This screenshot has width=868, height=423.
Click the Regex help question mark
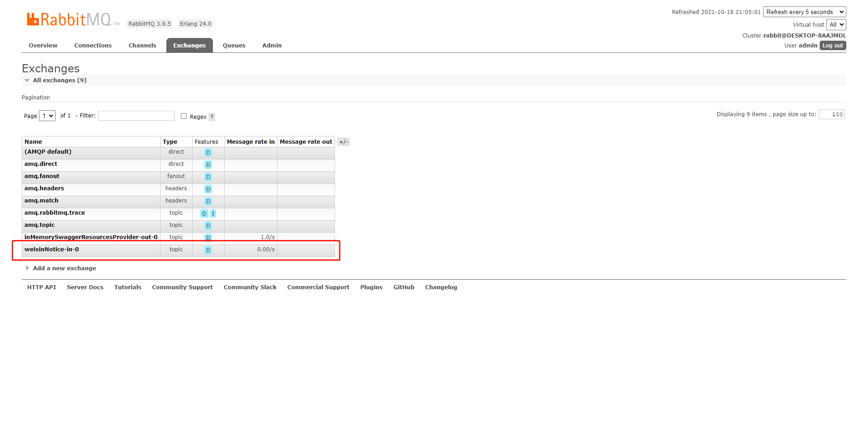pyautogui.click(x=212, y=117)
